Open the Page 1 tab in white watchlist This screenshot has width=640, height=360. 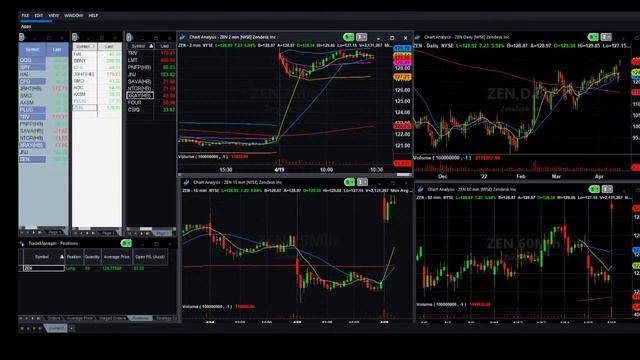tap(108, 233)
